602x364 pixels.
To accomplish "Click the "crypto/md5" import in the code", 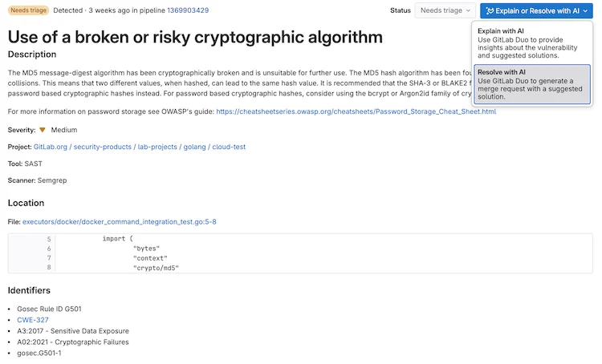I will 156,268.
